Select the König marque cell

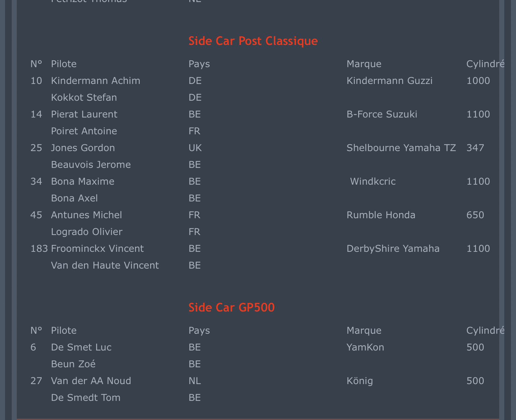pyautogui.click(x=360, y=381)
